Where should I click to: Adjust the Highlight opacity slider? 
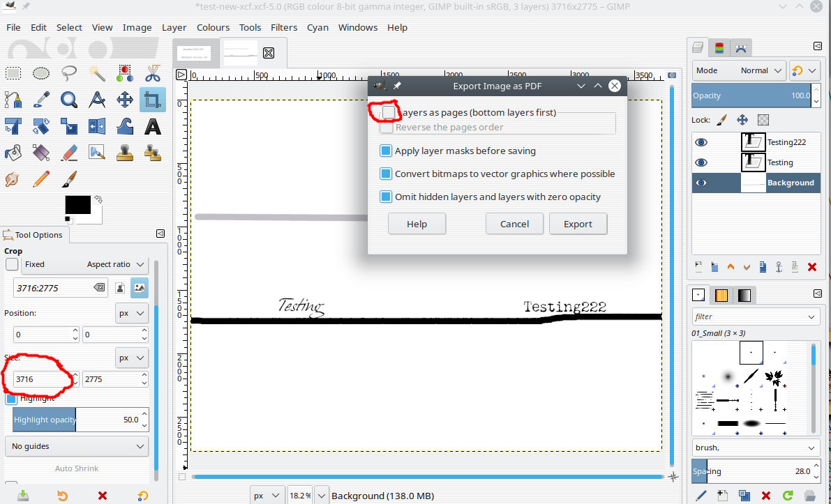(x=76, y=420)
